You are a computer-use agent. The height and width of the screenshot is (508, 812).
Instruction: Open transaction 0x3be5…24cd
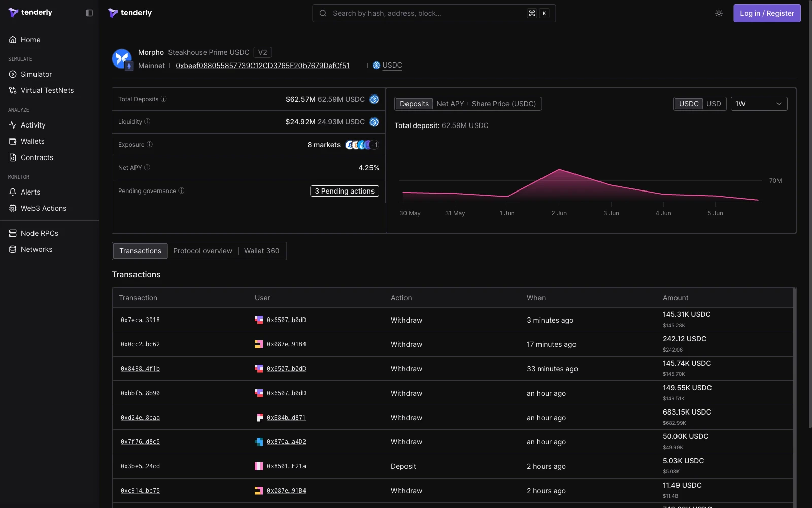coord(140,466)
